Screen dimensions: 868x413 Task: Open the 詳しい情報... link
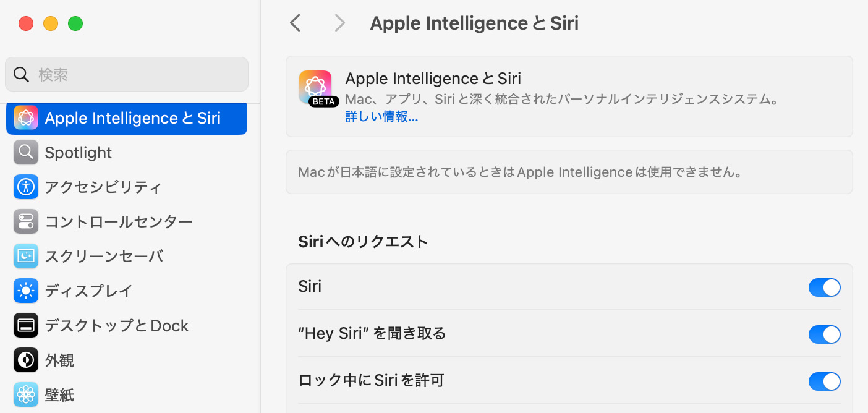(x=381, y=117)
